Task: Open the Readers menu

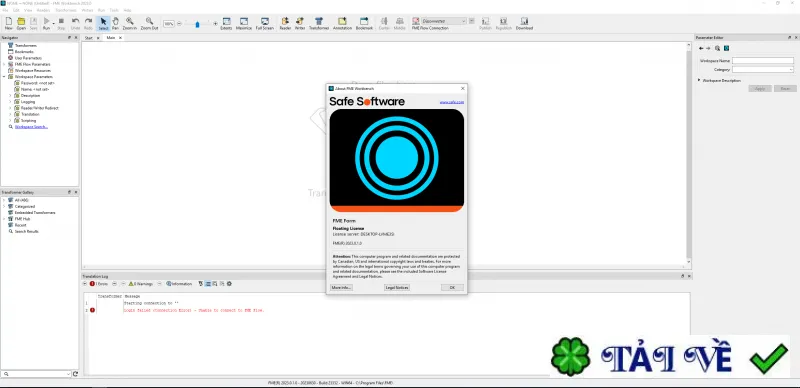Action: [43, 10]
